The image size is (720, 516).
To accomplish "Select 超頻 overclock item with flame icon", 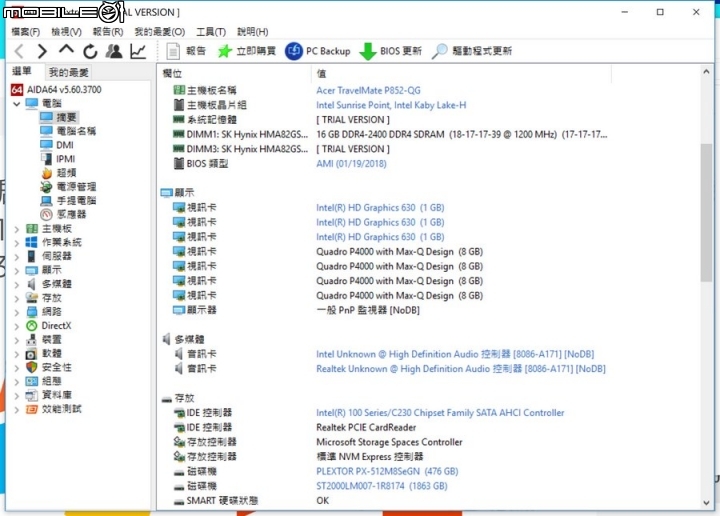I will (58, 173).
